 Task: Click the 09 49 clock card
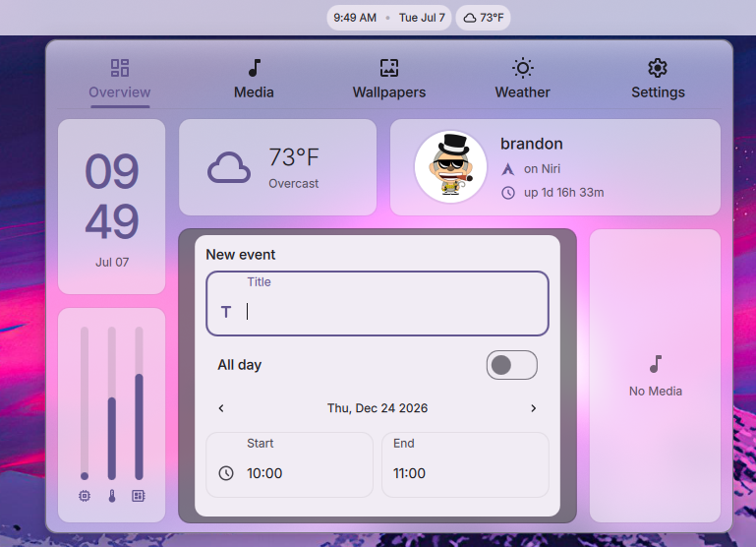point(112,207)
